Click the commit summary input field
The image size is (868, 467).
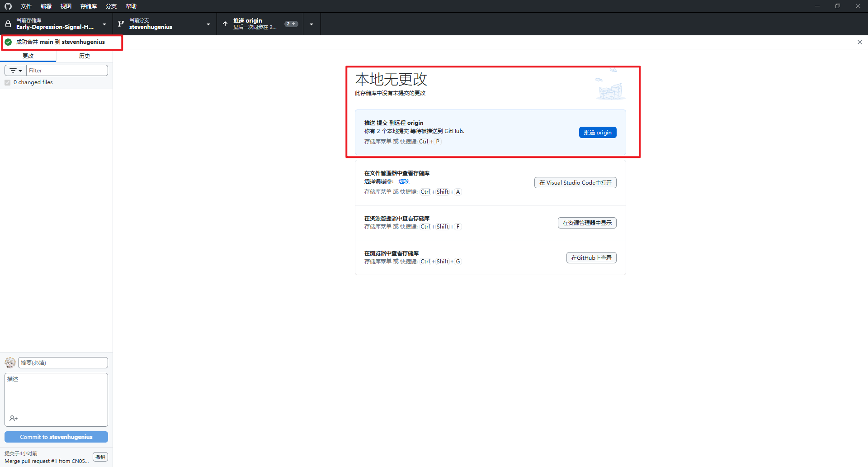click(63, 363)
